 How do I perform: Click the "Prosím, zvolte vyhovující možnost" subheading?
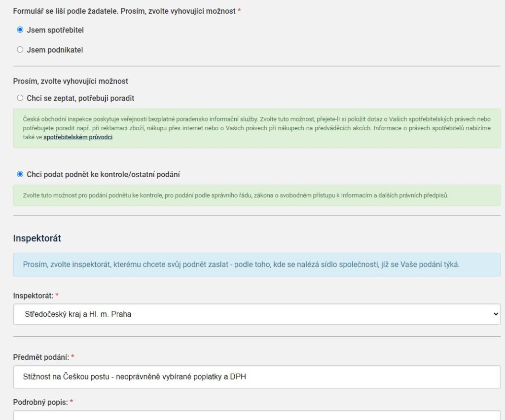[x=71, y=81]
